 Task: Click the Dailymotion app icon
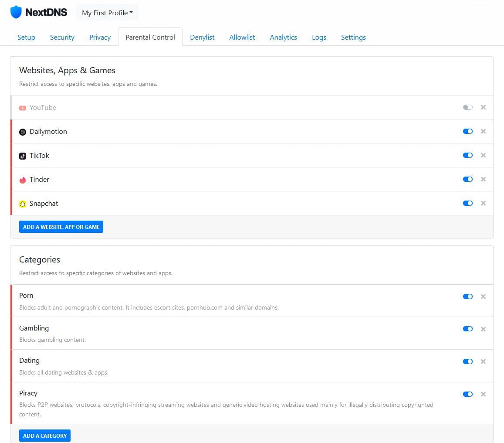tap(23, 132)
